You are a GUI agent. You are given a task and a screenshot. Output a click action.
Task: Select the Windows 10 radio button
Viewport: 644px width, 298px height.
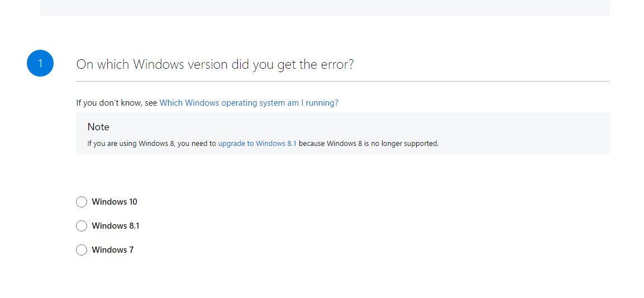(x=82, y=202)
